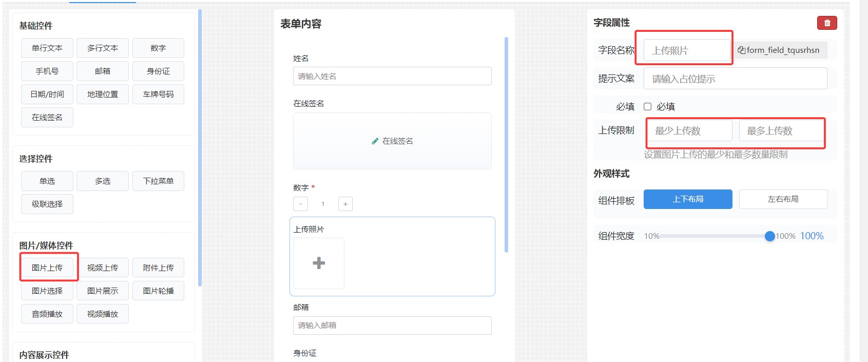Add 邮箱 control from basic controls

[103, 71]
